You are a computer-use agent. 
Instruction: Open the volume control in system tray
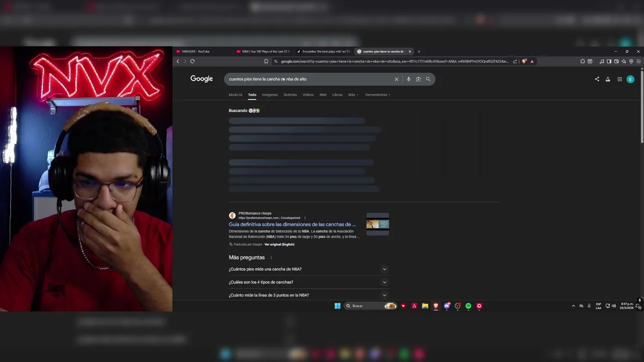[x=614, y=306]
